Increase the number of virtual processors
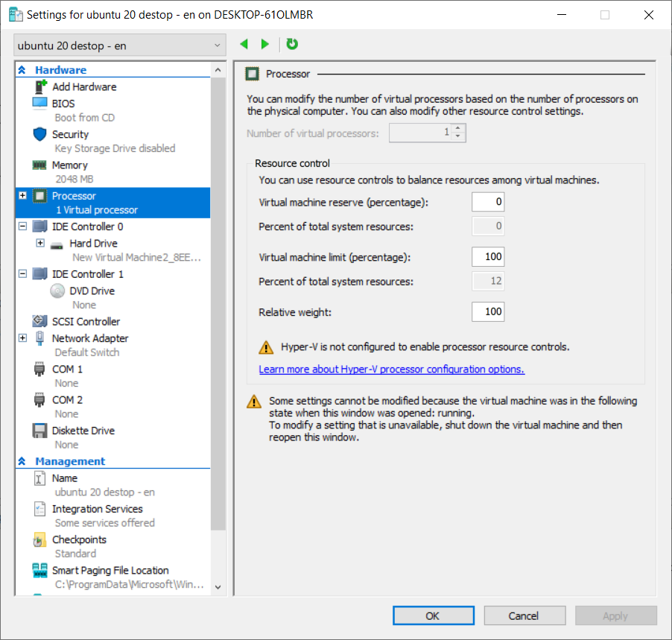Image resolution: width=672 pixels, height=640 pixels. click(458, 129)
